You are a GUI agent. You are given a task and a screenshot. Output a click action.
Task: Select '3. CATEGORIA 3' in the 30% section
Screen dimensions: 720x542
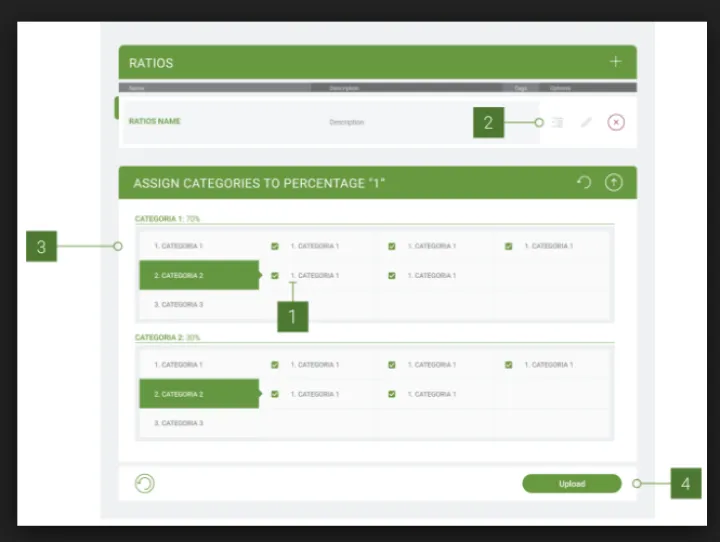coord(179,423)
